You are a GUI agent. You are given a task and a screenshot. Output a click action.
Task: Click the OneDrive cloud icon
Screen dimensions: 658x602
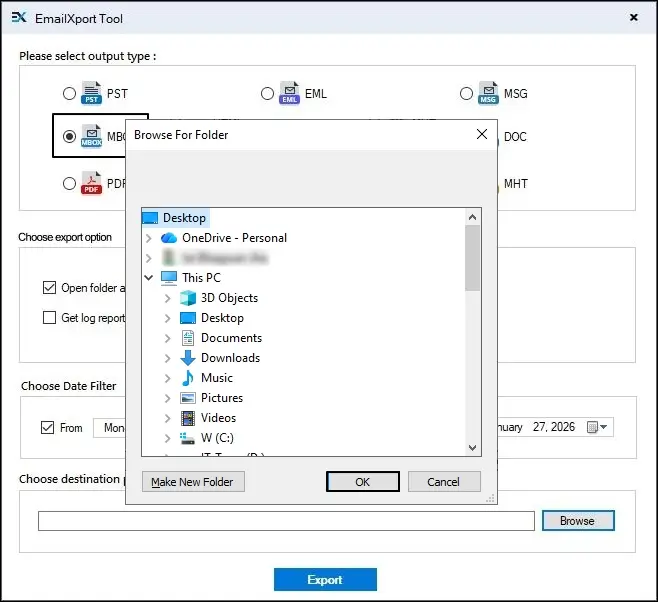169,238
